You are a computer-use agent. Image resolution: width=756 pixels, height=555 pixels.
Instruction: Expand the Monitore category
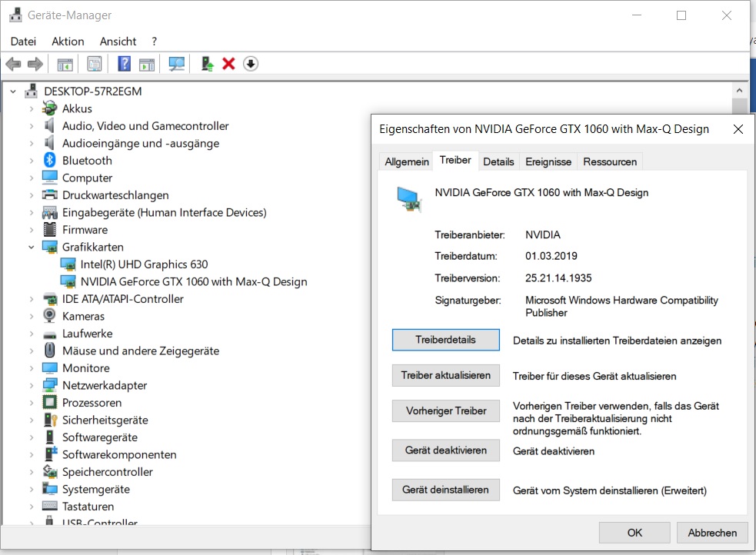coord(32,368)
